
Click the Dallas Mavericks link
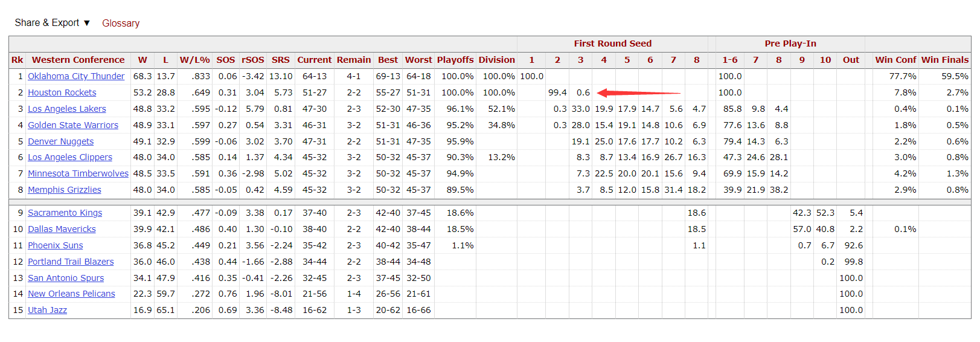[x=62, y=229]
